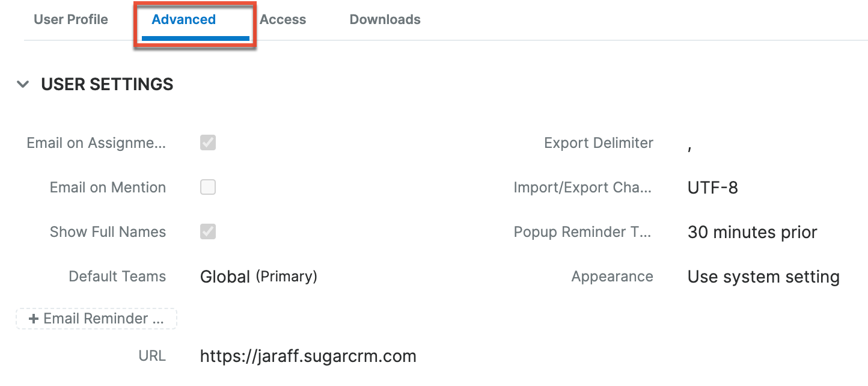The width and height of the screenshot is (868, 386).
Task: Click the Default Teams field label
Action: [117, 277]
